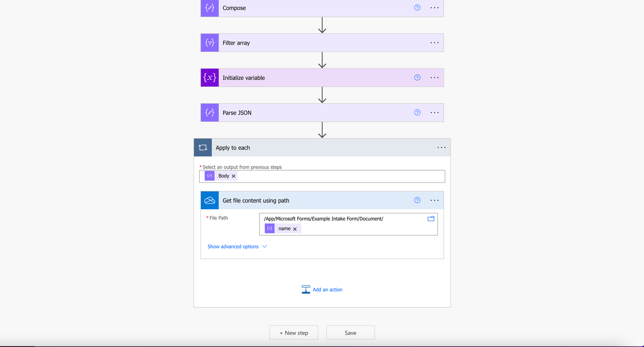The height and width of the screenshot is (347, 644).
Task: Remove the Body token from the output field
Action: pyautogui.click(x=234, y=176)
